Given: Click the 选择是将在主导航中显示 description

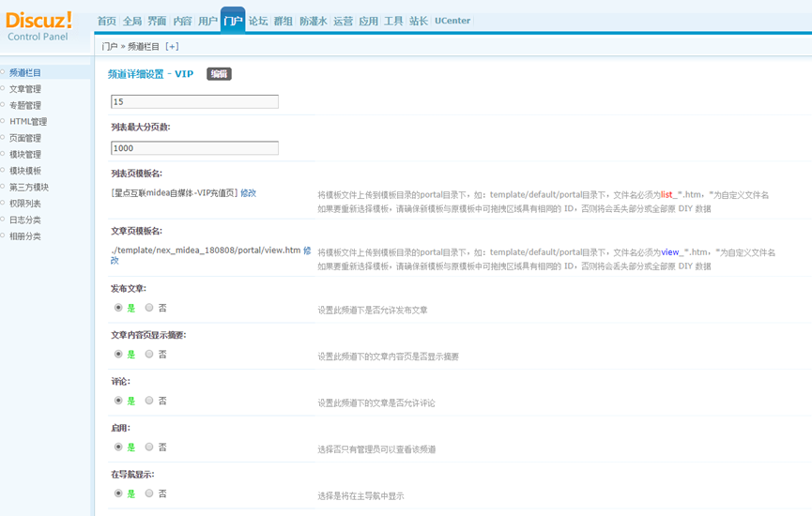Looking at the screenshot, I should coord(361,495).
